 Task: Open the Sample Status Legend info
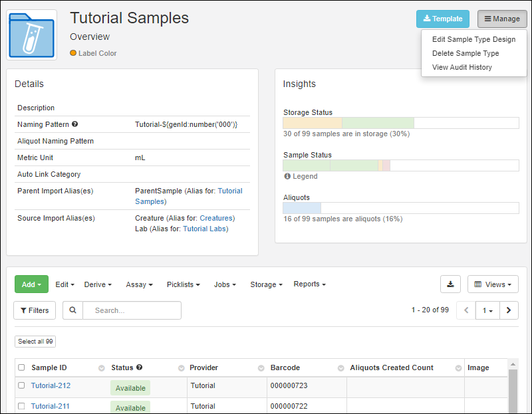point(301,177)
